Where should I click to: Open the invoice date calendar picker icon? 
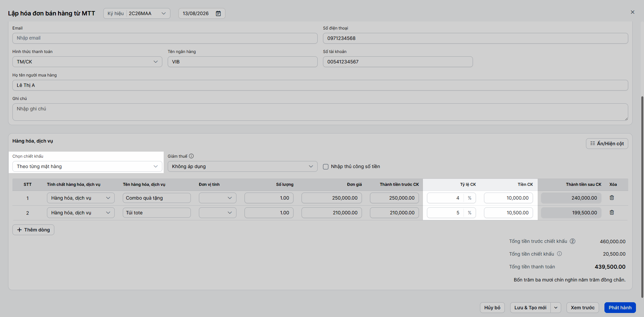pyautogui.click(x=218, y=13)
